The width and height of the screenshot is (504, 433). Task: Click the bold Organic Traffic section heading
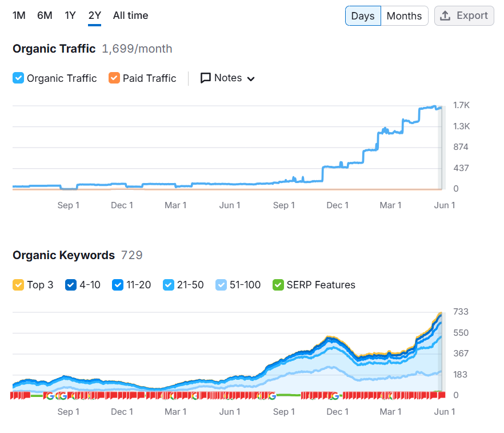[x=54, y=49]
